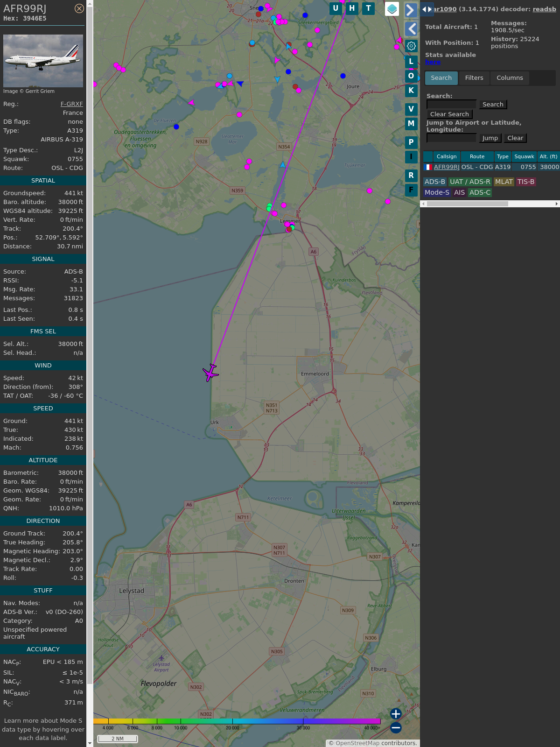This screenshot has width=560, height=747.
Task: Click the left chevron sidebar arrow
Action: click(x=411, y=29)
